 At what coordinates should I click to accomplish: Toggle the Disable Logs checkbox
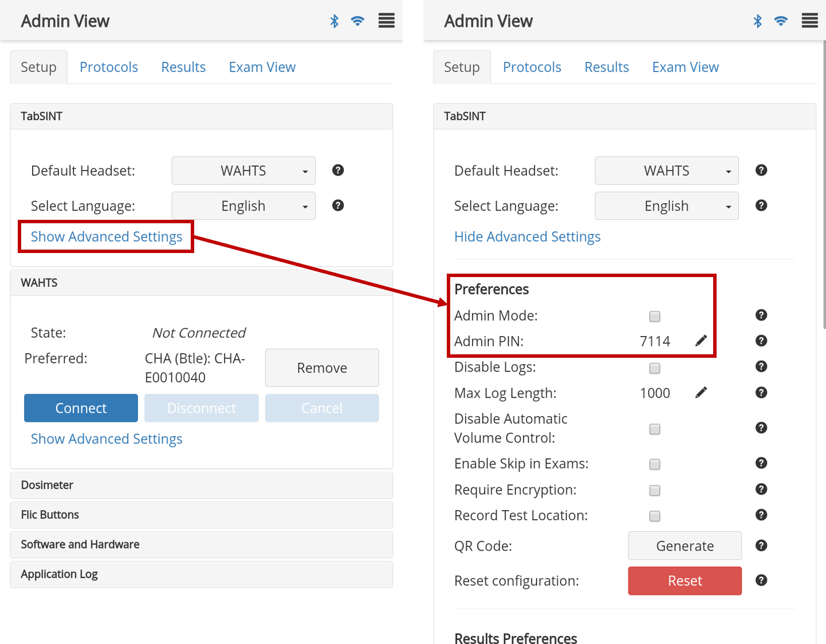(655, 368)
